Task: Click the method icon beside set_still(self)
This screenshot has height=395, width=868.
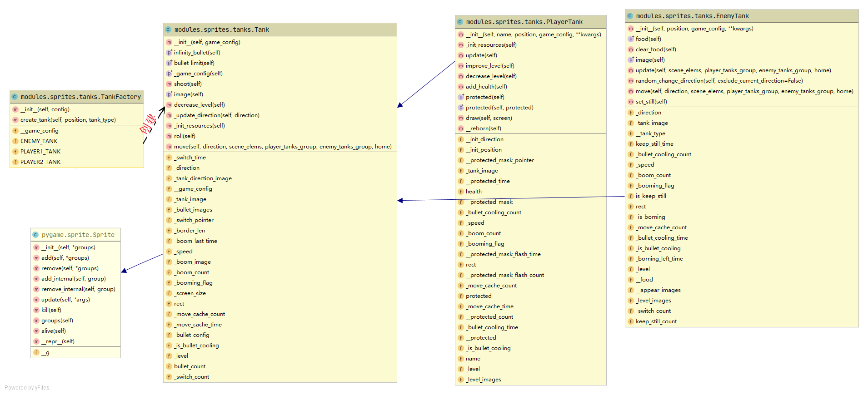Action: 631,102
